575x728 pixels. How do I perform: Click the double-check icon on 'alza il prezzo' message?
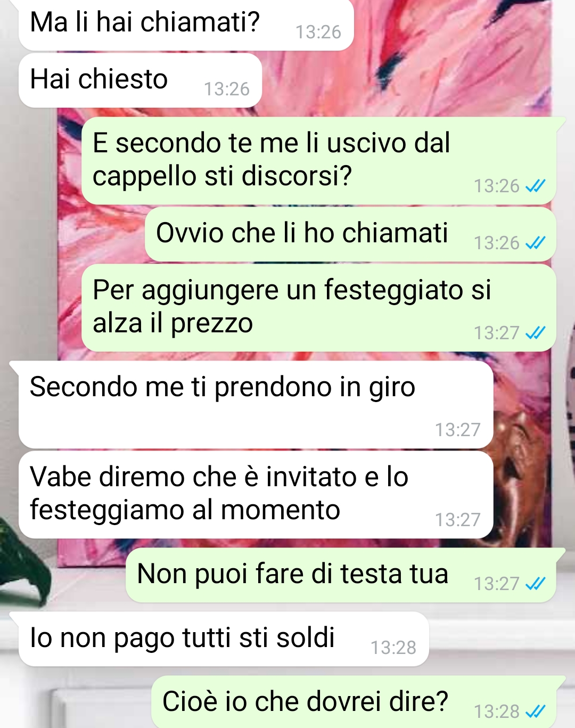click(x=535, y=333)
